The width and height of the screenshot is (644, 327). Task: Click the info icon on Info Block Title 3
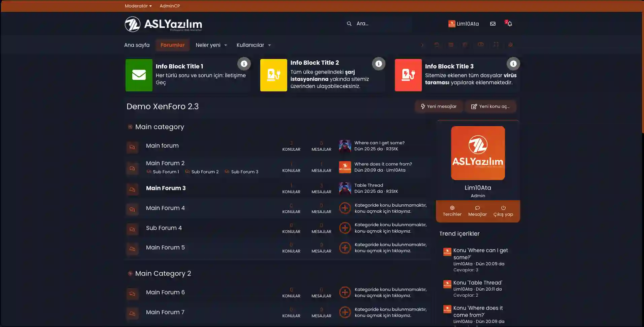point(513,64)
